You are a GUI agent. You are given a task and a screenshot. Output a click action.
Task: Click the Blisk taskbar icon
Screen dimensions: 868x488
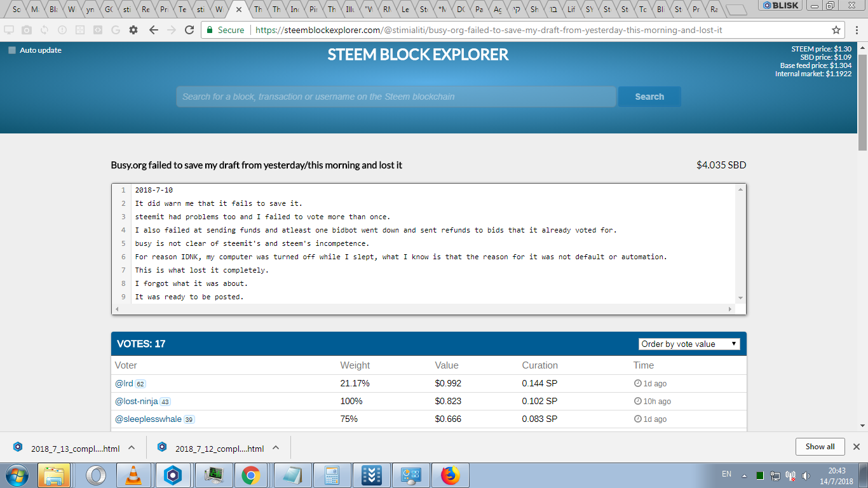[x=173, y=475]
